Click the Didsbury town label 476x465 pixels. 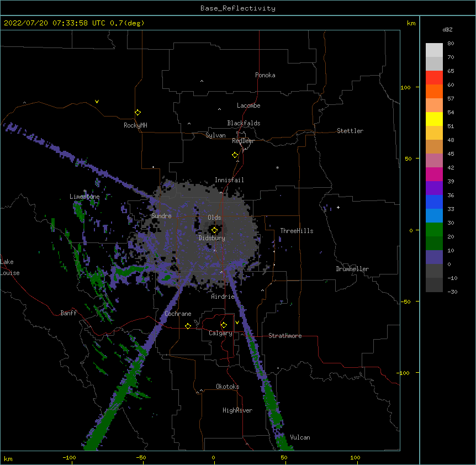click(x=211, y=238)
